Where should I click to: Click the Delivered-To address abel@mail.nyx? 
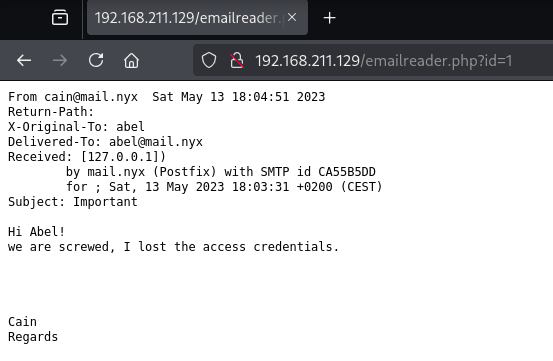click(x=156, y=142)
